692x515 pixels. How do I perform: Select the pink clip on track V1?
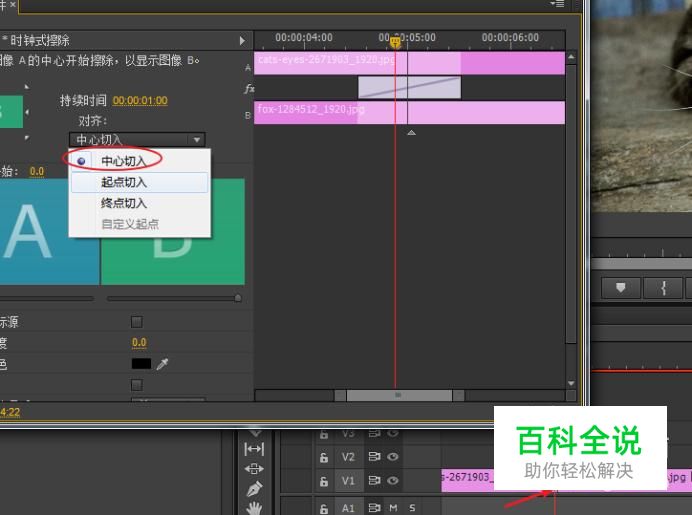pyautogui.click(x=467, y=480)
